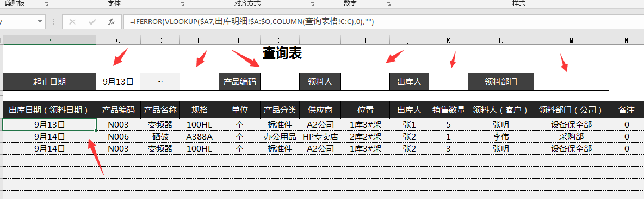Select column K header
This screenshot has width=644, height=199.
pyautogui.click(x=449, y=40)
